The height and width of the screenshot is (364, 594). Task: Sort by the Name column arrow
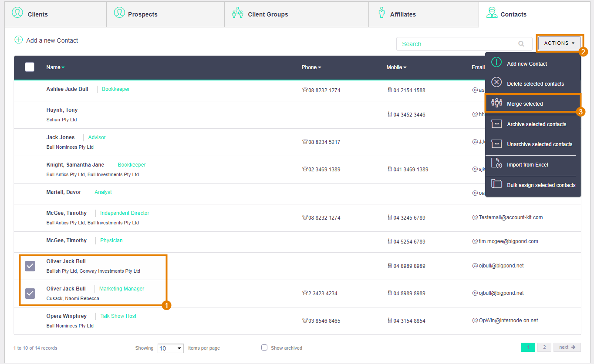click(x=63, y=67)
